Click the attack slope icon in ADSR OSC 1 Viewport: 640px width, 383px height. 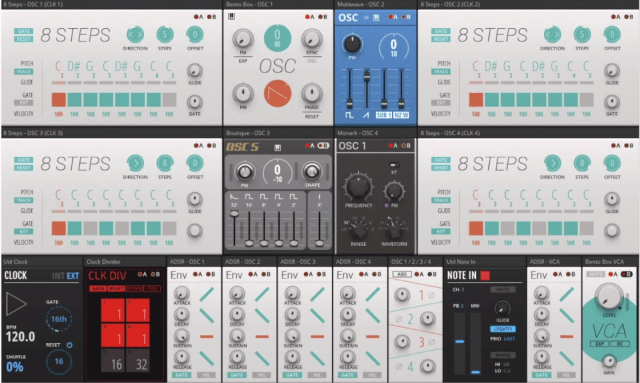[x=207, y=294]
